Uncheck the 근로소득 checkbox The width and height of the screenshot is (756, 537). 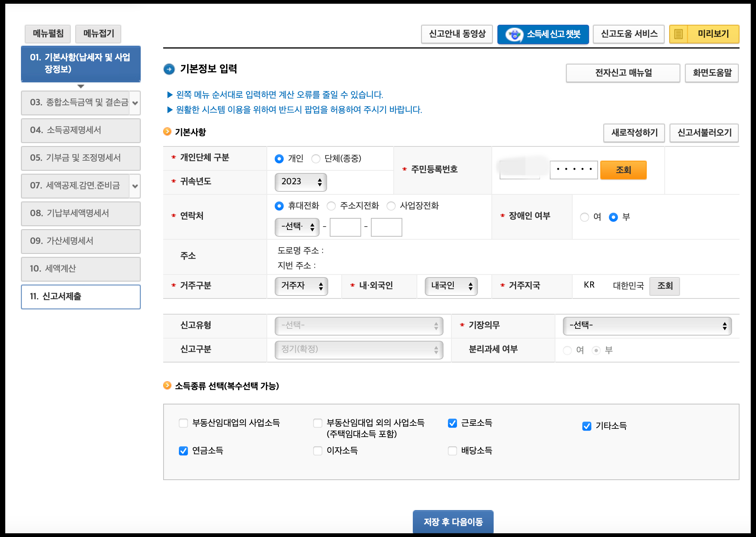pos(452,423)
